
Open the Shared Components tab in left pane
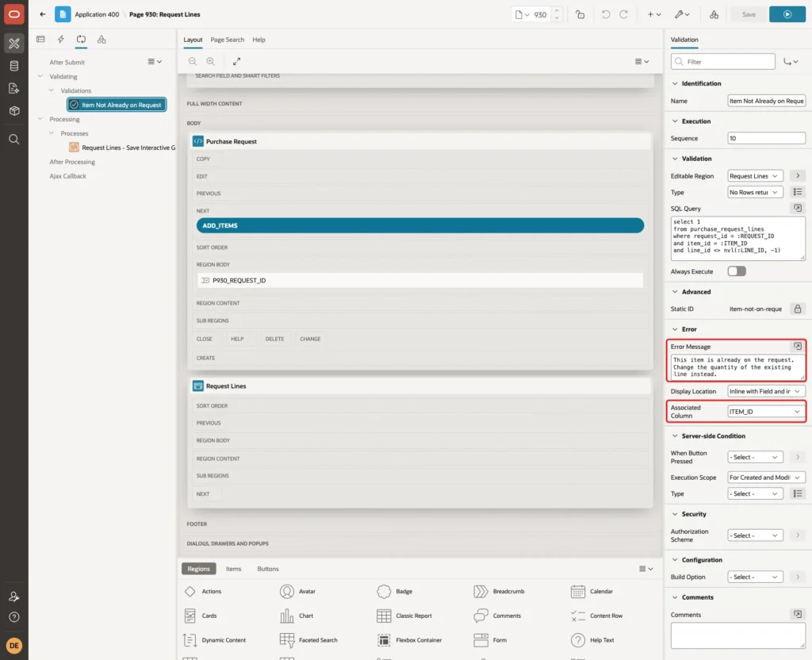pos(101,40)
